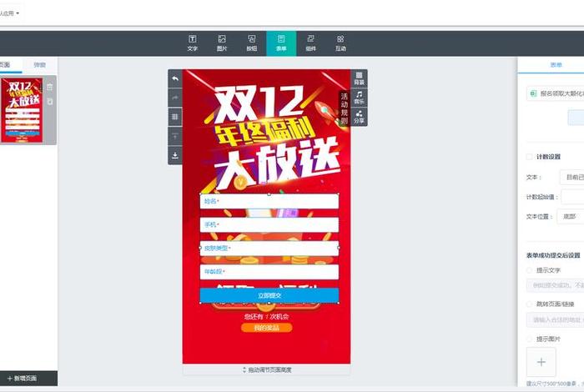Select the 跳转页面/链接 radio option
584x392 pixels.
tap(529, 304)
